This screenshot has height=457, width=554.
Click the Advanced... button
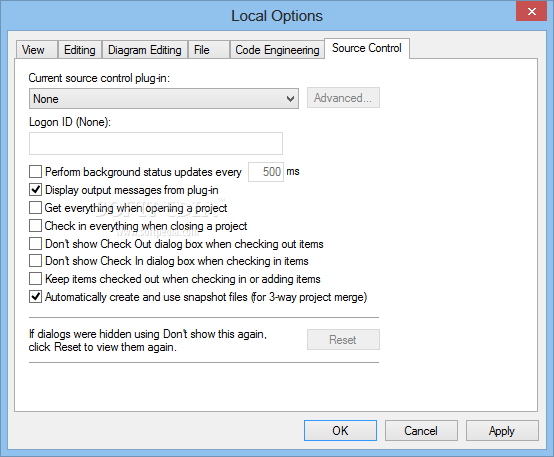(x=343, y=98)
